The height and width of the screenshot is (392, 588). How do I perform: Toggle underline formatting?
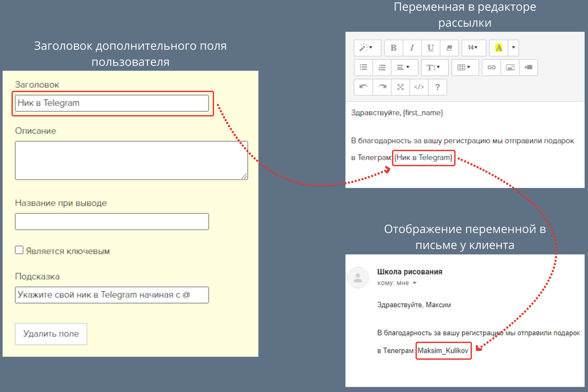click(x=430, y=47)
